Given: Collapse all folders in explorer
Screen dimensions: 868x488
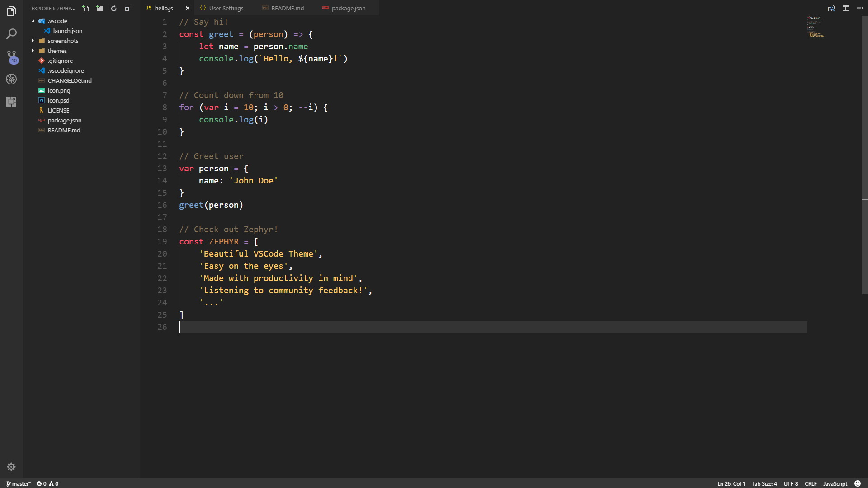Looking at the screenshot, I should [128, 8].
